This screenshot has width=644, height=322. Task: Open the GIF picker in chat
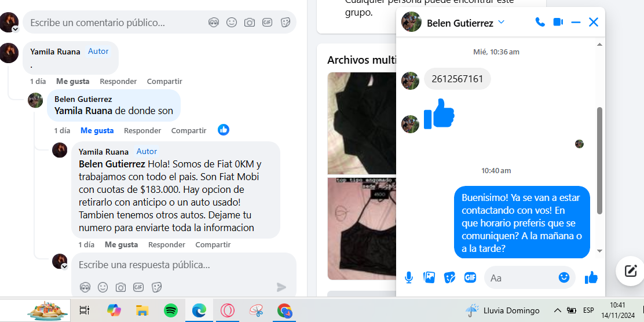[x=470, y=277]
